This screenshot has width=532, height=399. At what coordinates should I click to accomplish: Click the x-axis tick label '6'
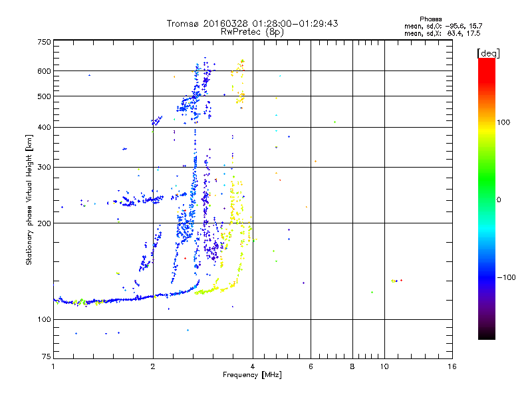point(311,366)
